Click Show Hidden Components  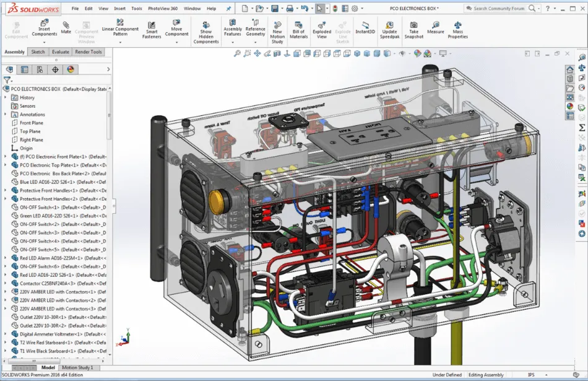click(x=206, y=33)
